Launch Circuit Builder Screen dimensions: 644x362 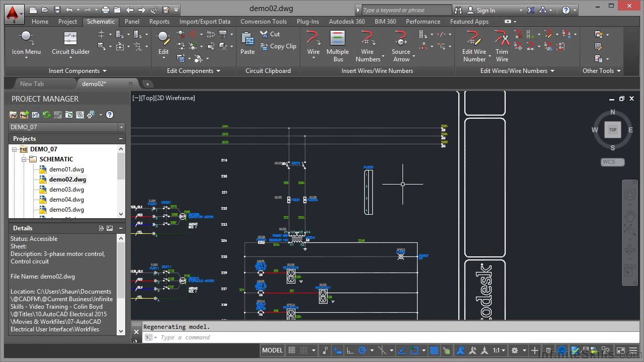pos(70,43)
